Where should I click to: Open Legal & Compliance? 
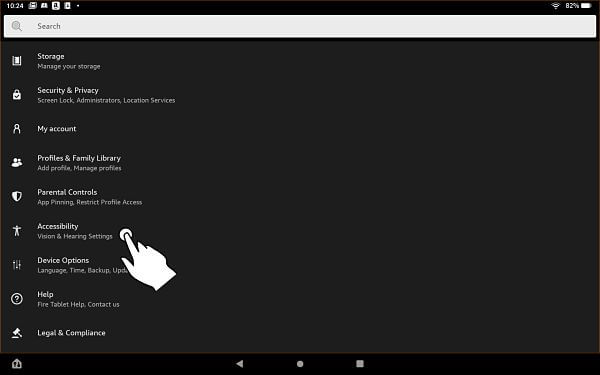point(300,333)
